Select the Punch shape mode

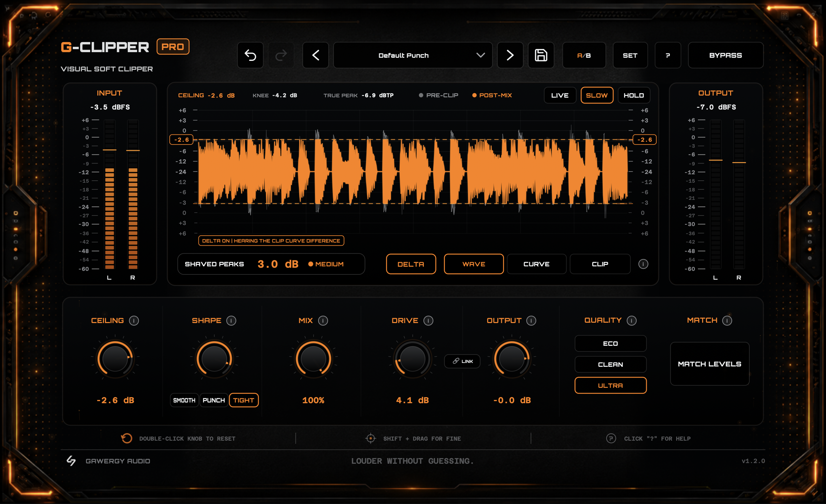[214, 400]
